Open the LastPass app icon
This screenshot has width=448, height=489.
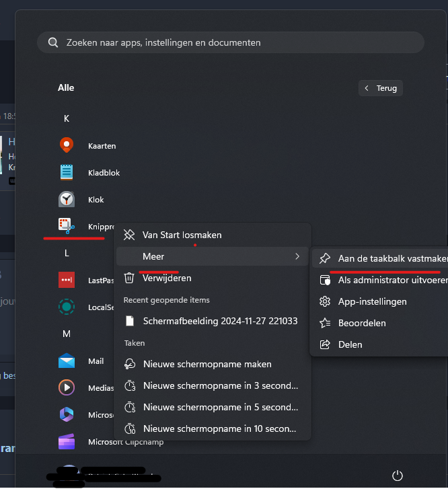[67, 280]
